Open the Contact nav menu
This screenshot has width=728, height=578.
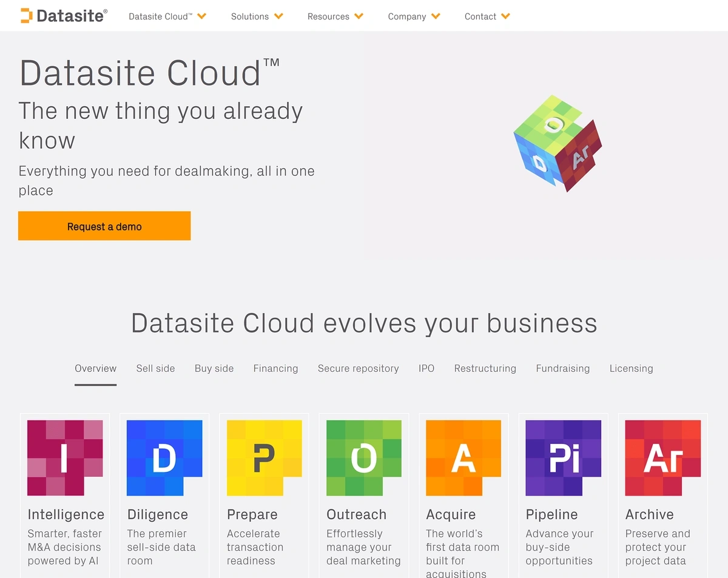(x=480, y=16)
